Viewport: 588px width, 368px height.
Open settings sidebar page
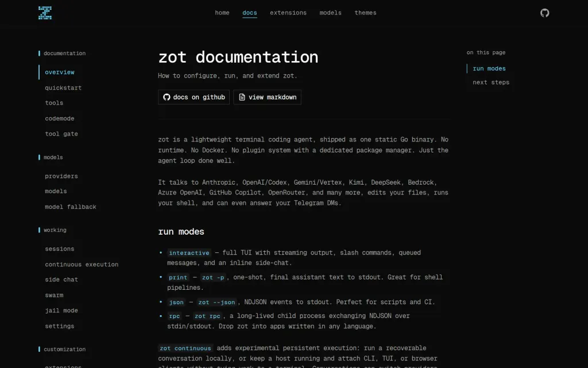pyautogui.click(x=60, y=326)
